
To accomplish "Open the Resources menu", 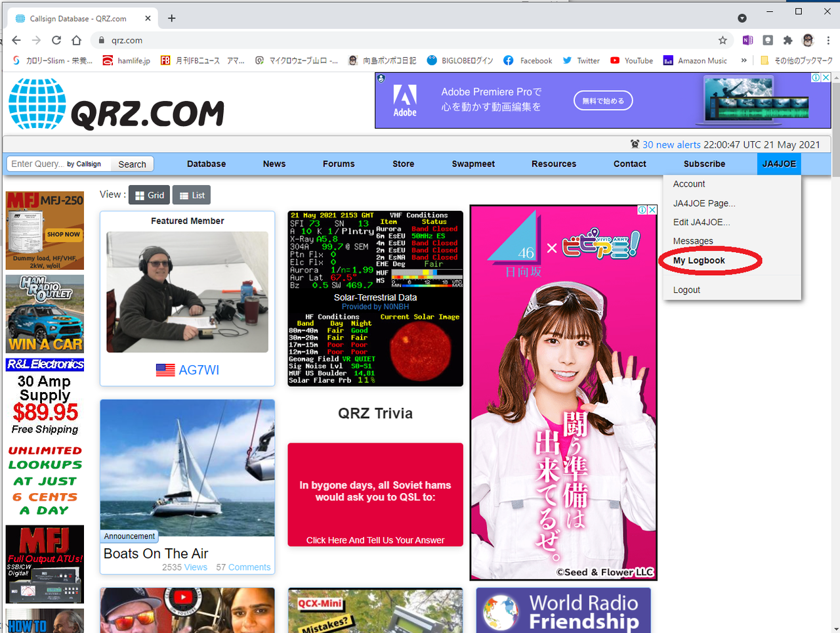I will point(554,164).
